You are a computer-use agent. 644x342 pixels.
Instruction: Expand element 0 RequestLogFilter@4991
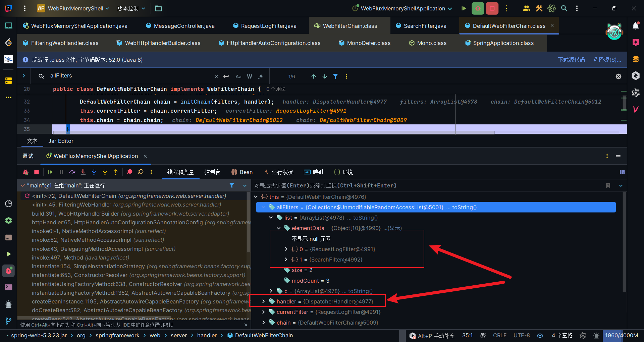286,249
